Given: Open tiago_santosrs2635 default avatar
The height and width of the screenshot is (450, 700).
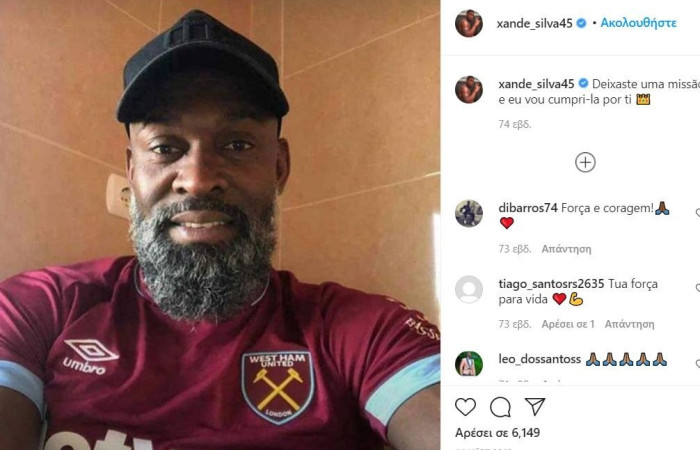Looking at the screenshot, I should 469,289.
